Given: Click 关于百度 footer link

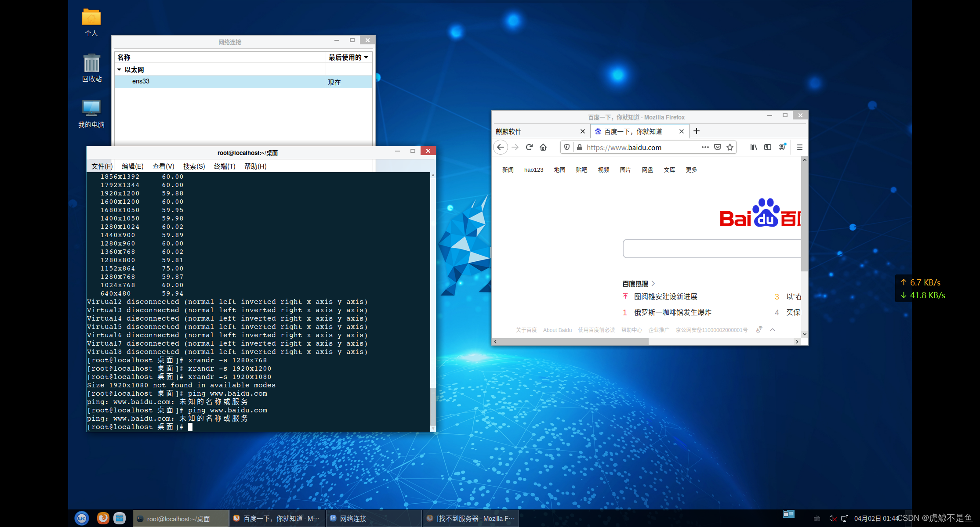Looking at the screenshot, I should (x=526, y=330).
